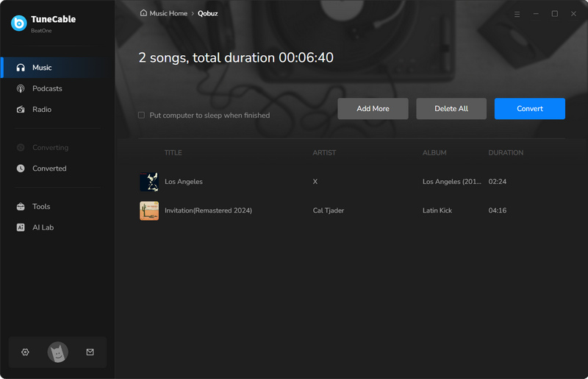
Task: Select the song title Los Angeles
Action: point(183,182)
